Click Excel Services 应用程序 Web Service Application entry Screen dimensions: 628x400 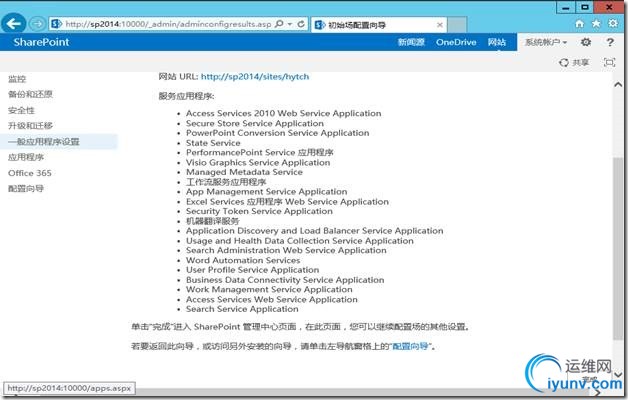(x=287, y=202)
